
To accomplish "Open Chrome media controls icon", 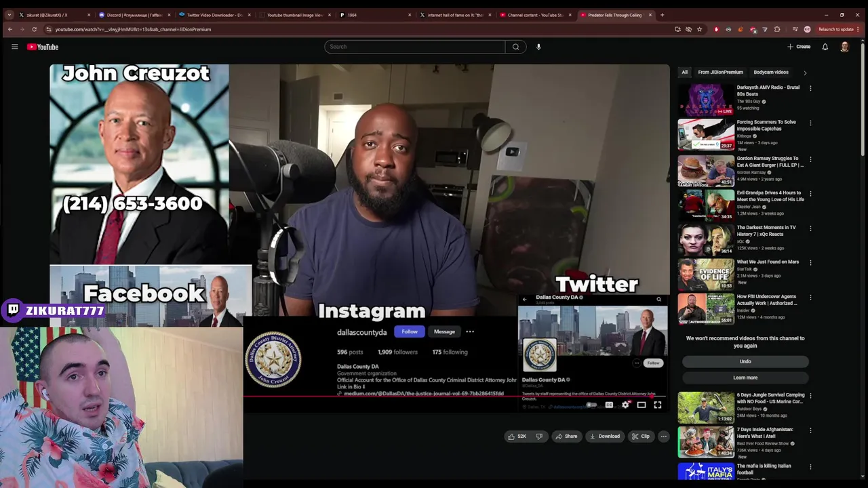I will tap(795, 29).
